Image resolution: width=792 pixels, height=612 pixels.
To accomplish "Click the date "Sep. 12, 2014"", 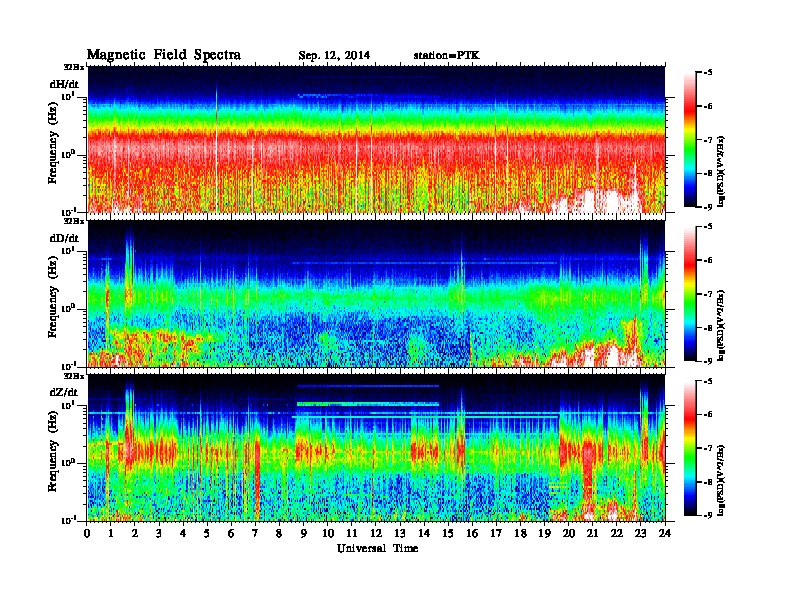I will pos(334,56).
